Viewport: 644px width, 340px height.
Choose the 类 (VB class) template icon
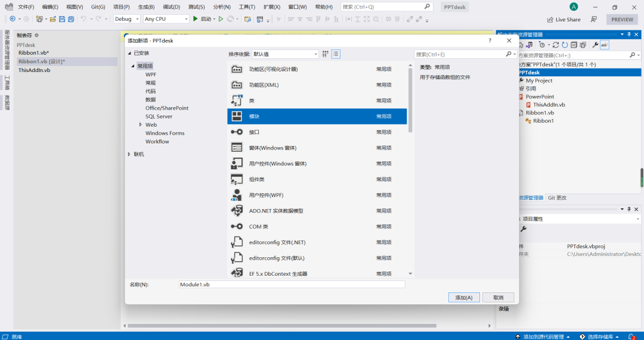coord(236,101)
